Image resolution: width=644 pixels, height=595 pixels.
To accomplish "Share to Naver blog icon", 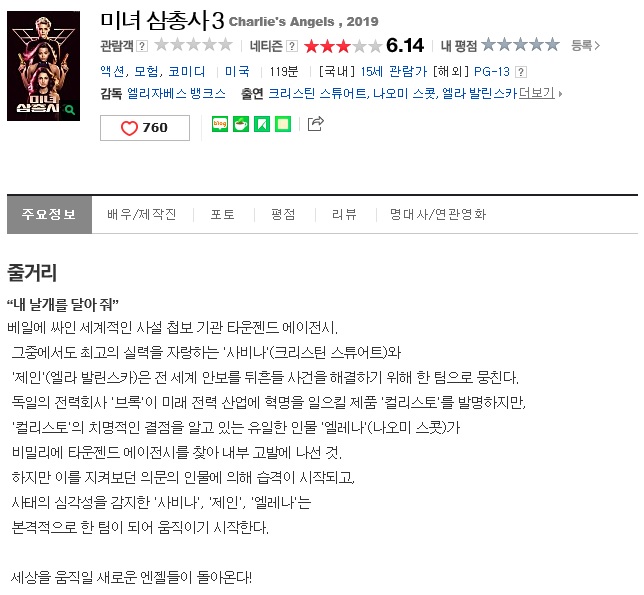I will 220,124.
